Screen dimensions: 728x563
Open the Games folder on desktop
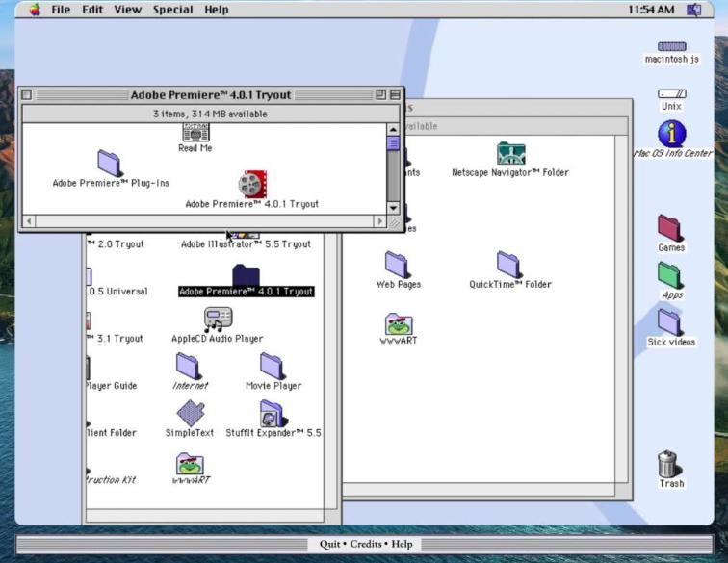click(671, 228)
